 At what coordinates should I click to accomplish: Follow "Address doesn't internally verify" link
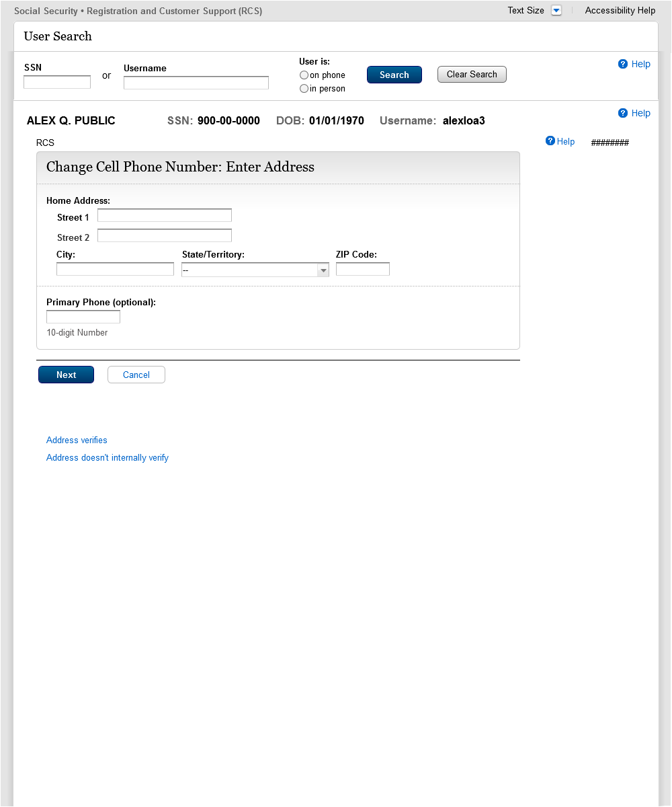(108, 458)
